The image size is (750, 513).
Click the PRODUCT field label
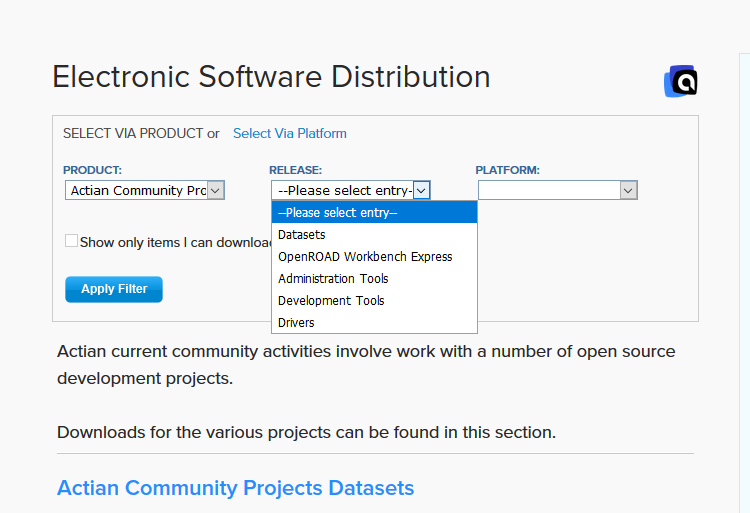point(92,170)
